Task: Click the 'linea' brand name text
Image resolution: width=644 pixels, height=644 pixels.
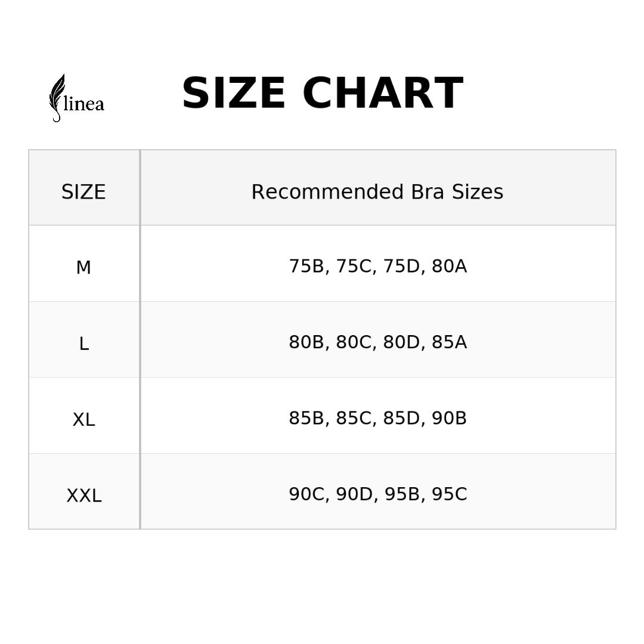Action: 84,104
